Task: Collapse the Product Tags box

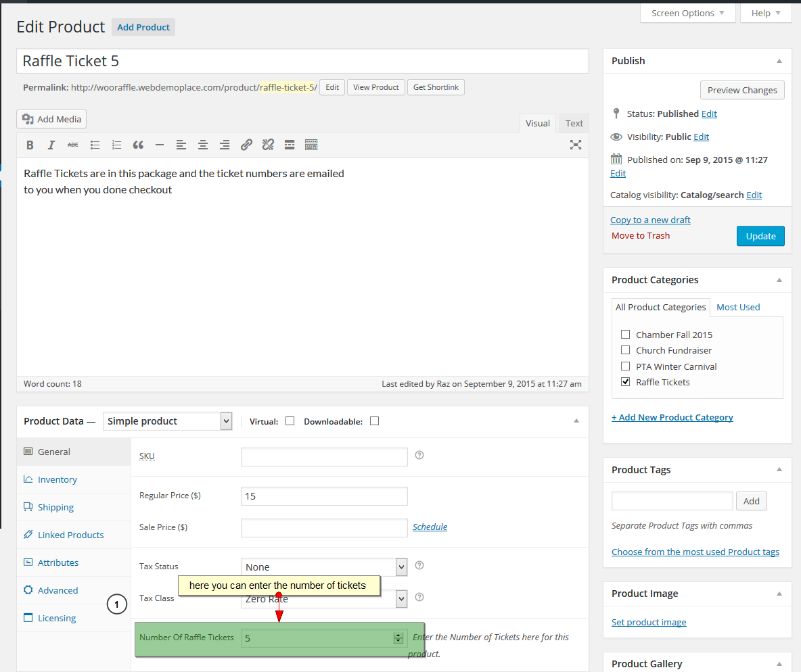Action: 779,470
